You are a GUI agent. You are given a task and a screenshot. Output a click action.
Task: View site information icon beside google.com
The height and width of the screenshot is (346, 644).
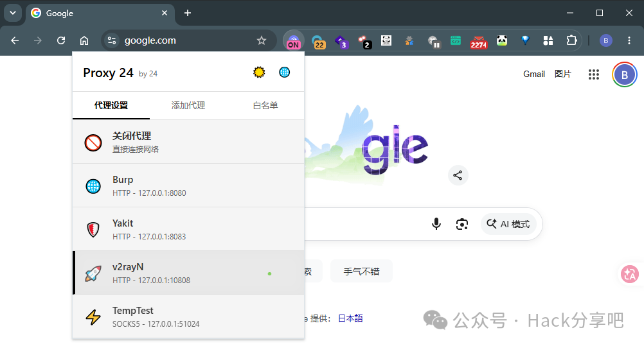click(x=112, y=40)
